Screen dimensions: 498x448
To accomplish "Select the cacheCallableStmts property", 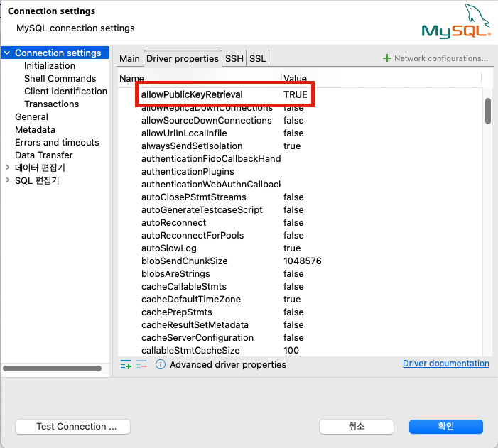I will 184,286.
